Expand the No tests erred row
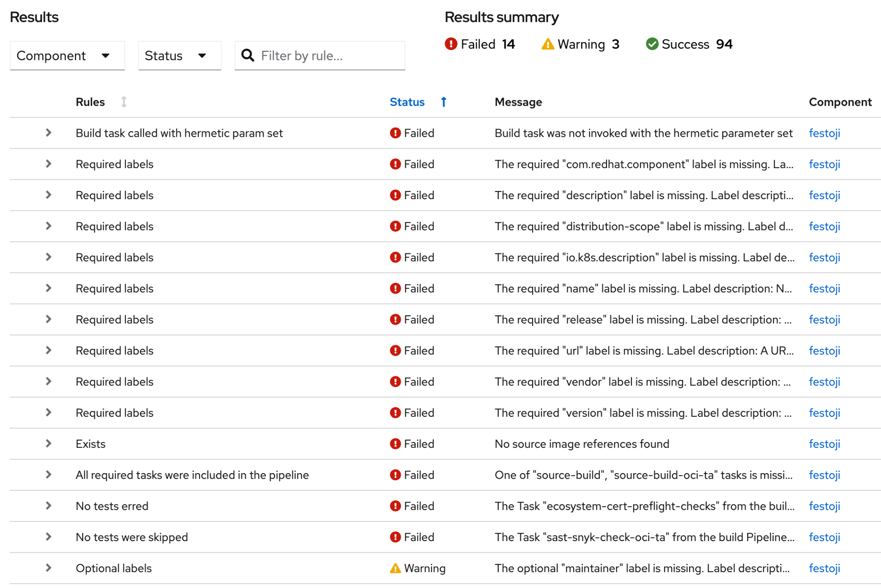This screenshot has height=588, width=881. pos(49,506)
